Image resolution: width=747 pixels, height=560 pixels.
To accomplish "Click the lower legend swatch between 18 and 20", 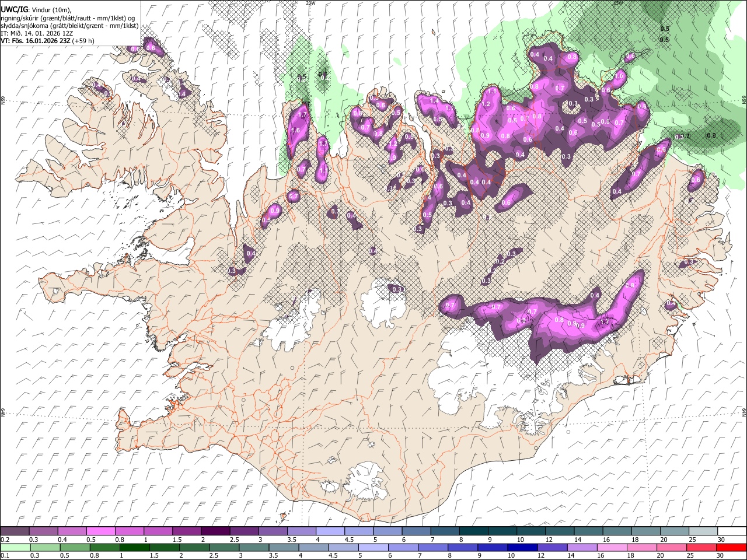I will [642, 547].
